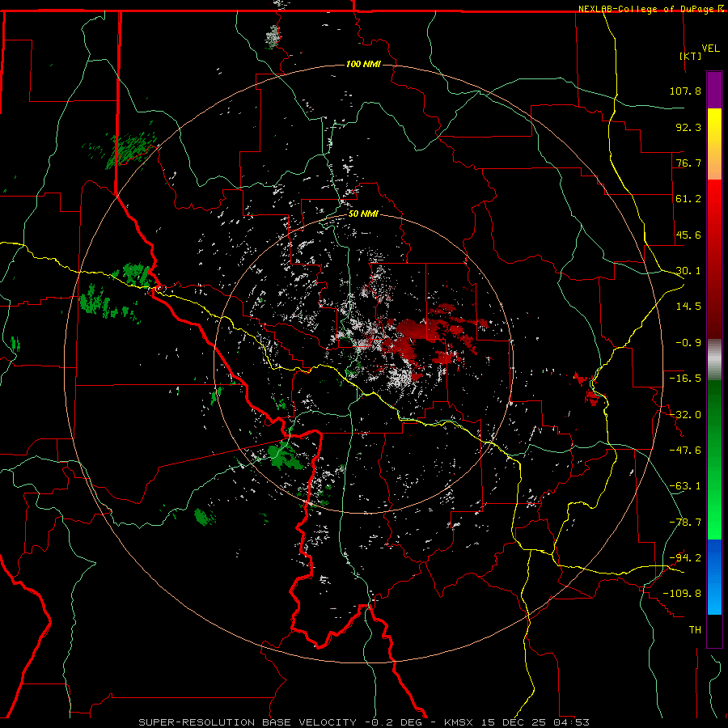
Task: Select the 107.8 value on velocity scale
Action: pyautogui.click(x=685, y=91)
